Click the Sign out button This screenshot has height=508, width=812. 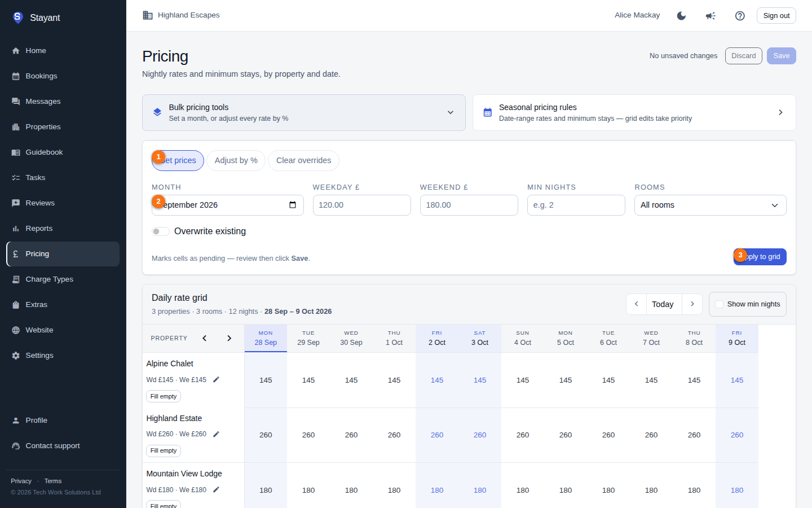[x=776, y=16]
